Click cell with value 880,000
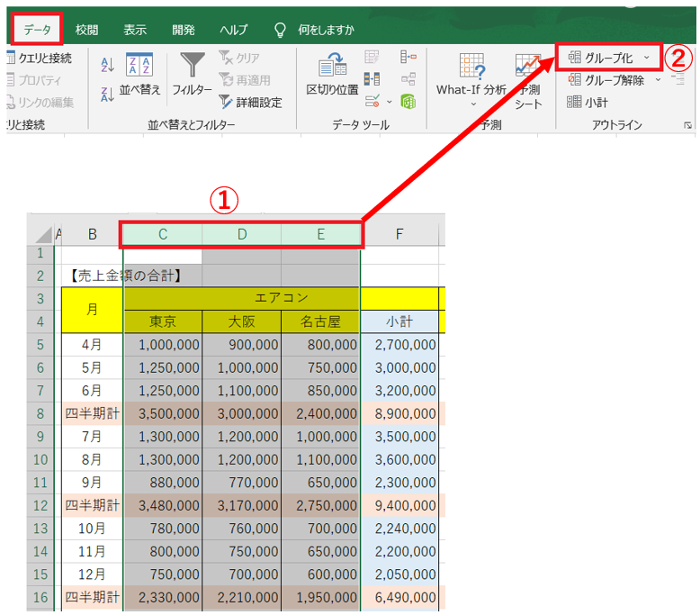This screenshot has height=615, width=700. pyautogui.click(x=163, y=483)
